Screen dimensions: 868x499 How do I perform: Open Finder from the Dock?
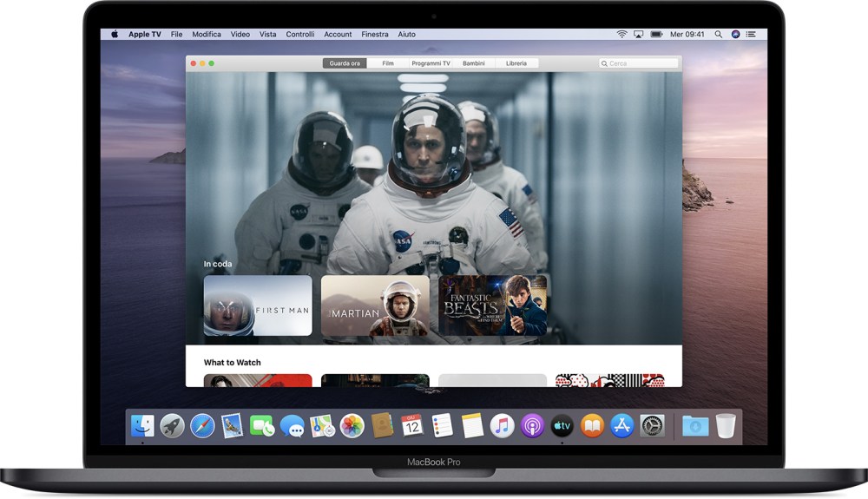coord(143,426)
